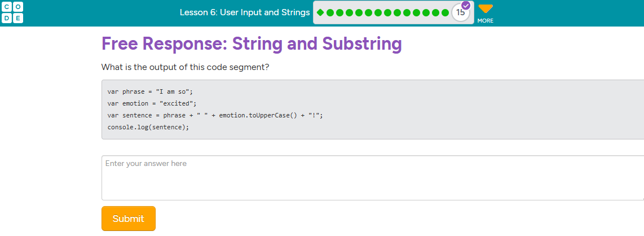
Task: Go to level 13 progress dot
Action: (435, 12)
